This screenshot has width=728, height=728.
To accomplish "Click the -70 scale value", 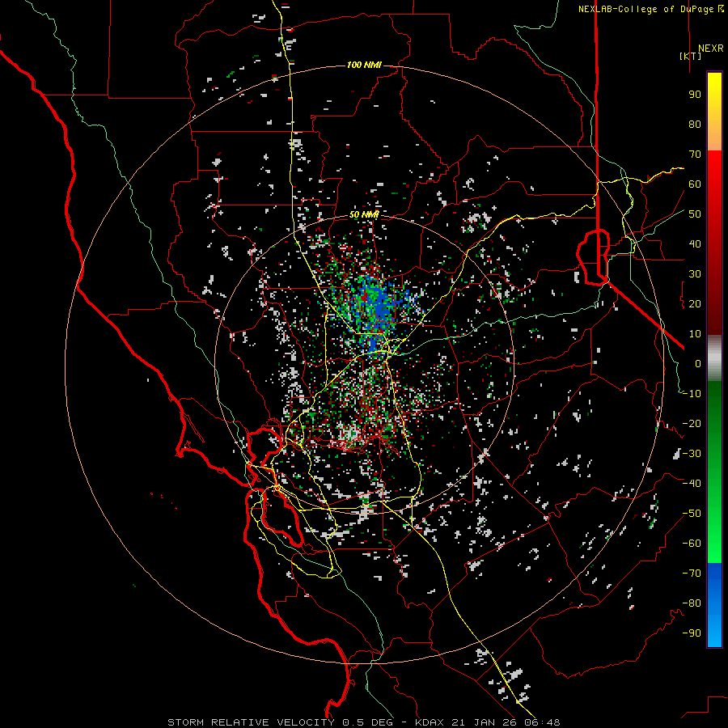I will tap(692, 574).
